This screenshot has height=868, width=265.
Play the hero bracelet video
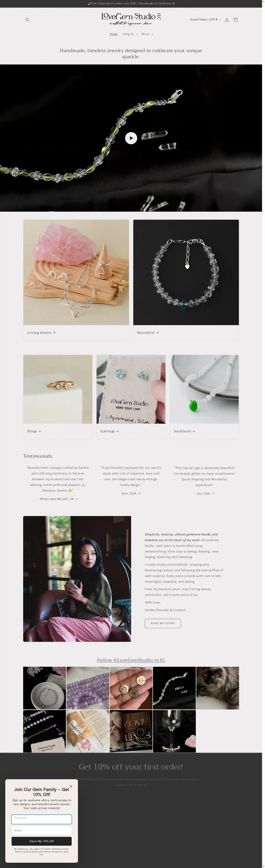[x=131, y=138]
